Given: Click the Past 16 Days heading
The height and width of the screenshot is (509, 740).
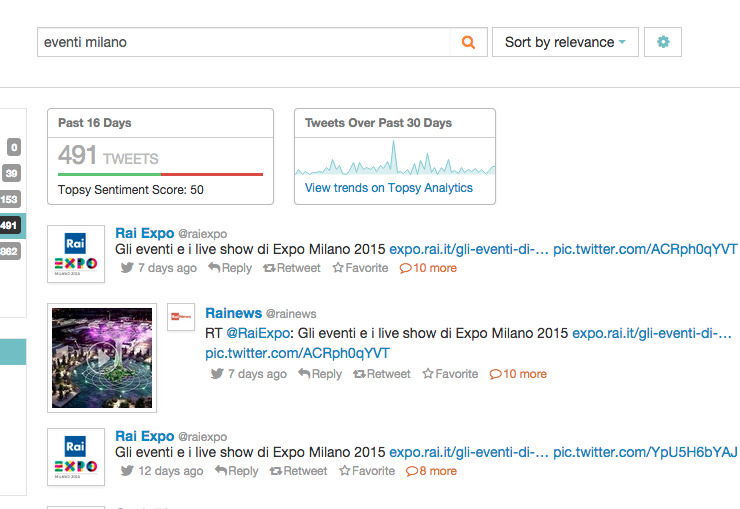Looking at the screenshot, I should [95, 123].
